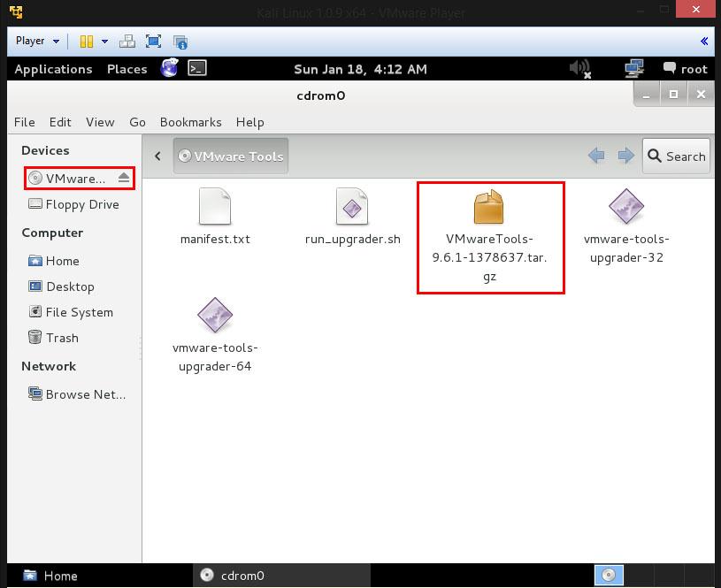
Task: Select the manifest.txt file icon
Action: click(x=215, y=206)
